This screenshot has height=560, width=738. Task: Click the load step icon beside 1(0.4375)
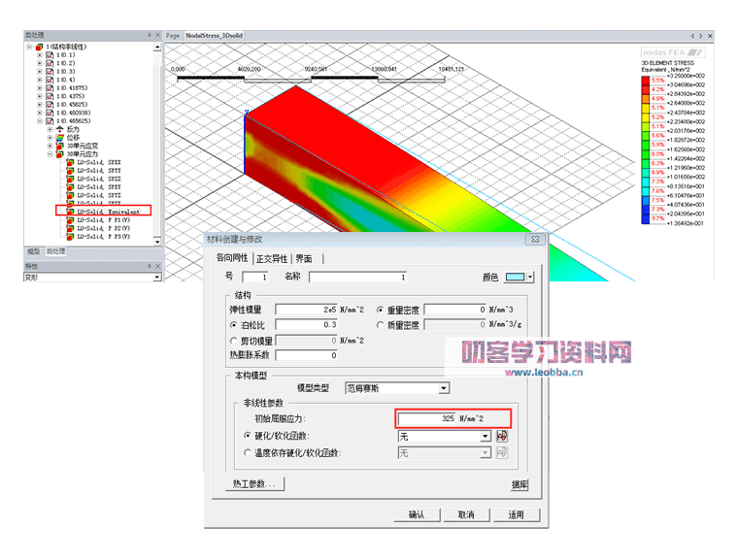pyautogui.click(x=50, y=96)
